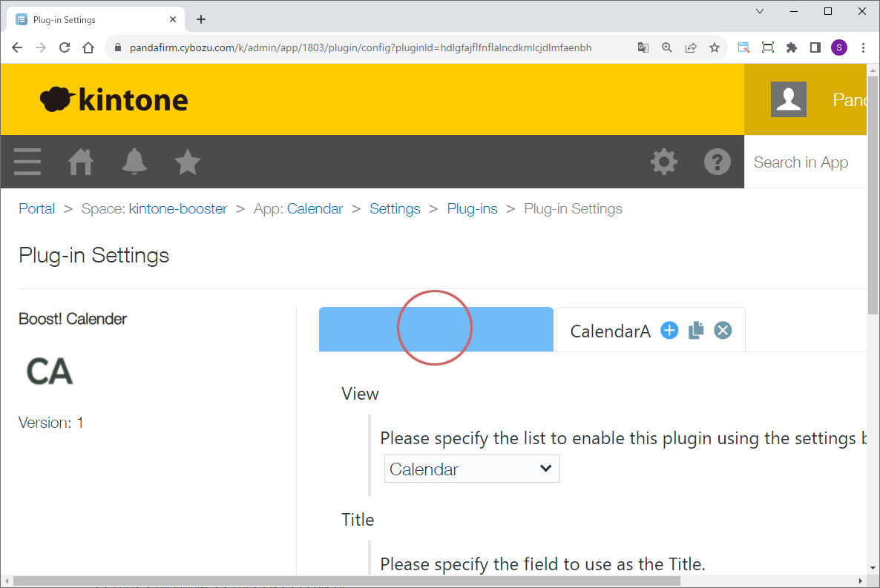Expand the Calendar view dropdown
The height and width of the screenshot is (588, 880).
[472, 469]
